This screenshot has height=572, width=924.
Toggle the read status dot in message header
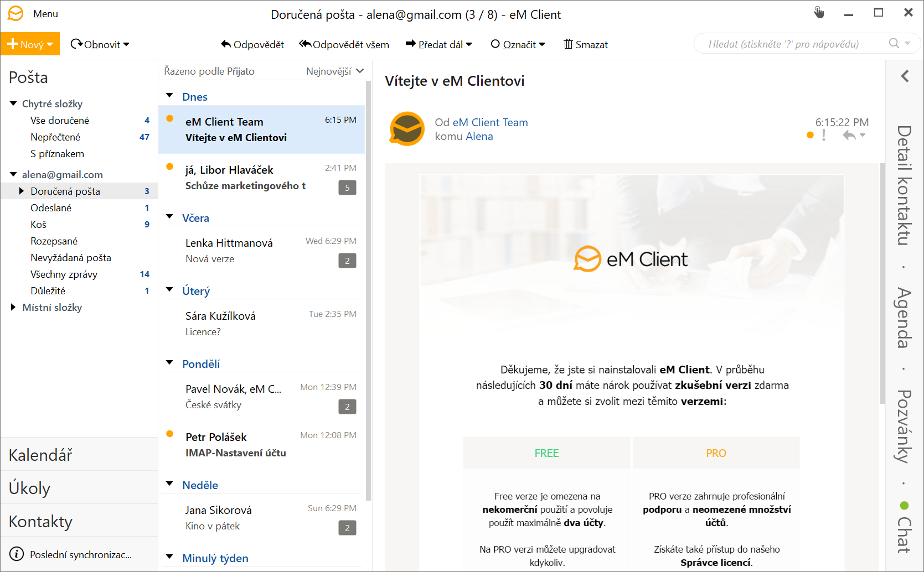click(811, 135)
